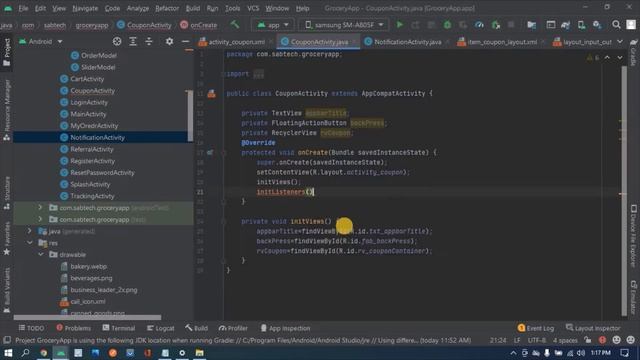
Task: Toggle read-only lock icon in status bar
Action: pos(588,340)
